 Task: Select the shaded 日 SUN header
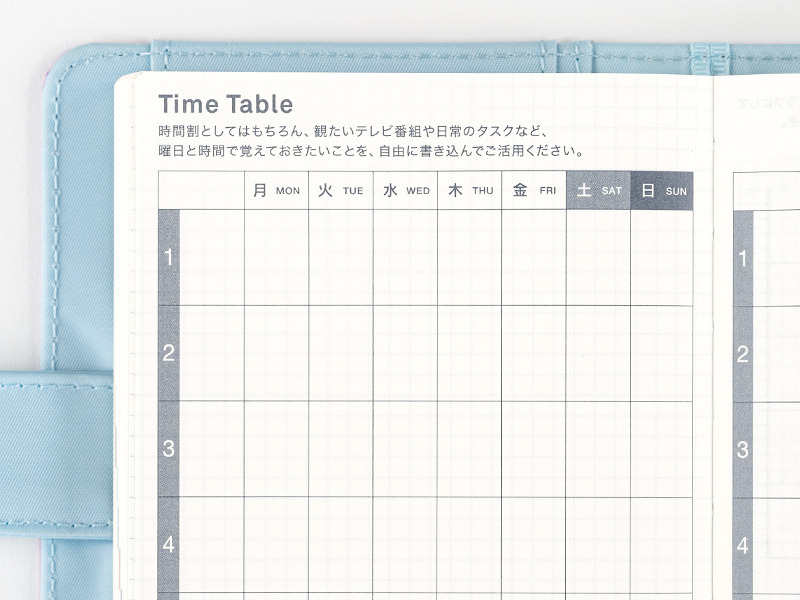pyautogui.click(x=662, y=190)
